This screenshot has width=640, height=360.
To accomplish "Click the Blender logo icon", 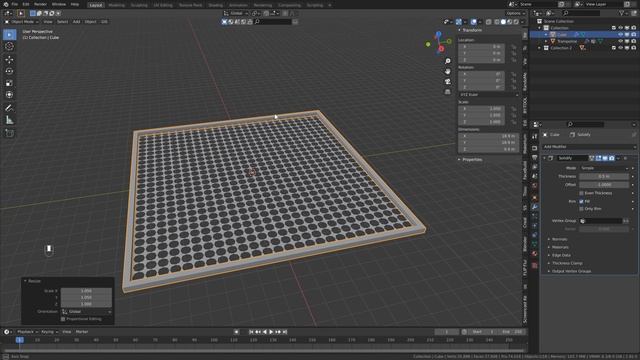I will [6, 4].
